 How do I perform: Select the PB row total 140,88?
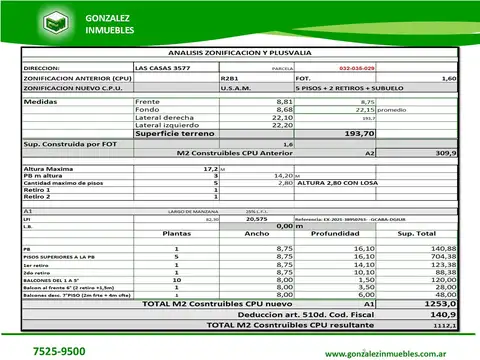pos(444,249)
